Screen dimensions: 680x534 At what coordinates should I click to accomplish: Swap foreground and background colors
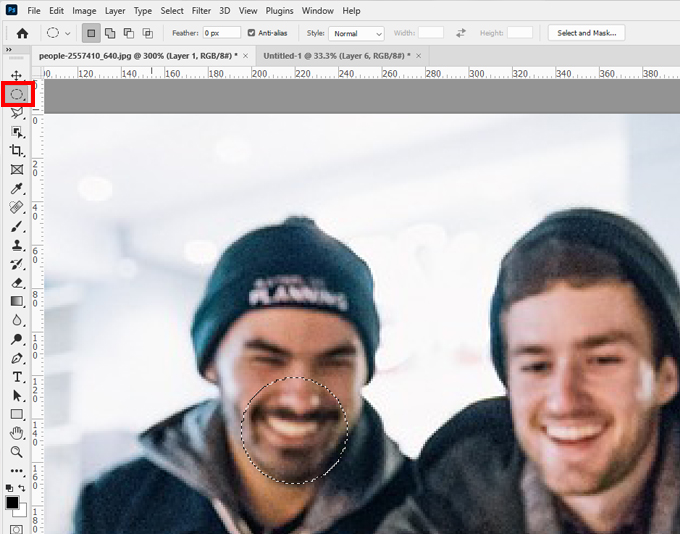click(x=22, y=488)
